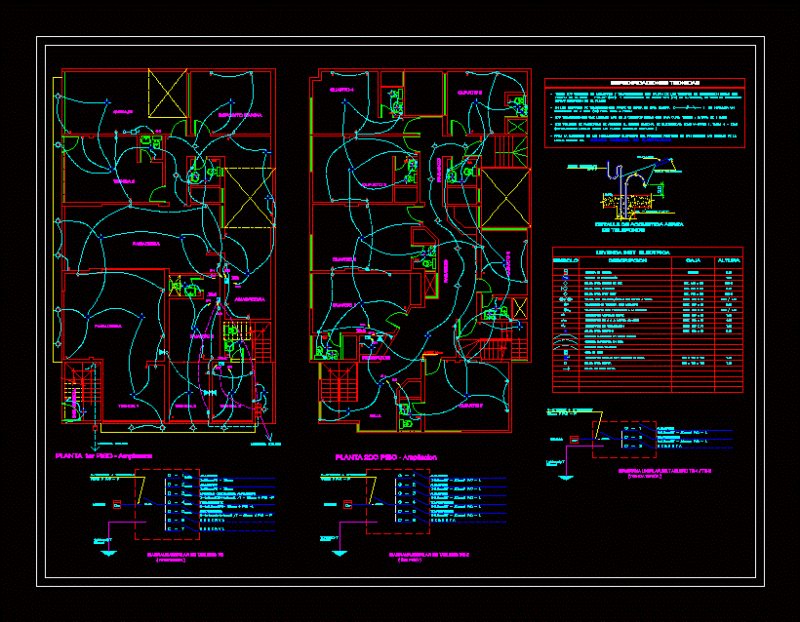The image size is (800, 622).
Task: Click the red meter box in second-floor diagram
Action: pyautogui.click(x=348, y=505)
